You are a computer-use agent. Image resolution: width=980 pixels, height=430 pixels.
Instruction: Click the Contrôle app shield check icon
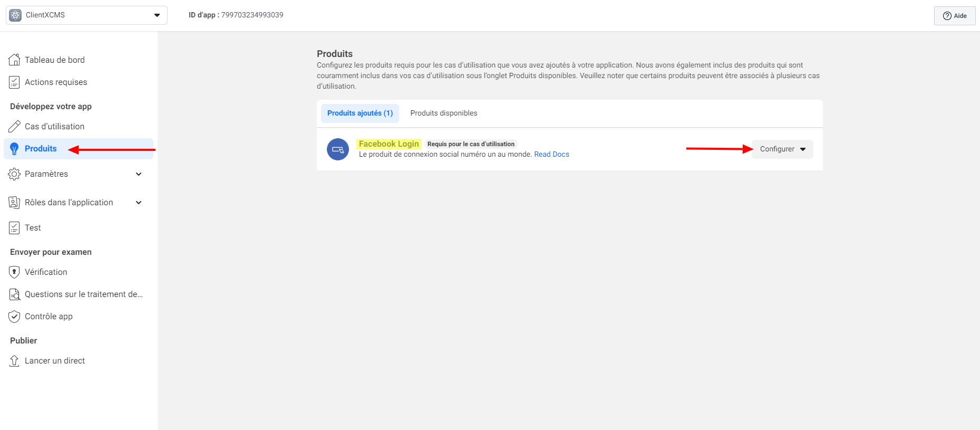pyautogui.click(x=14, y=316)
